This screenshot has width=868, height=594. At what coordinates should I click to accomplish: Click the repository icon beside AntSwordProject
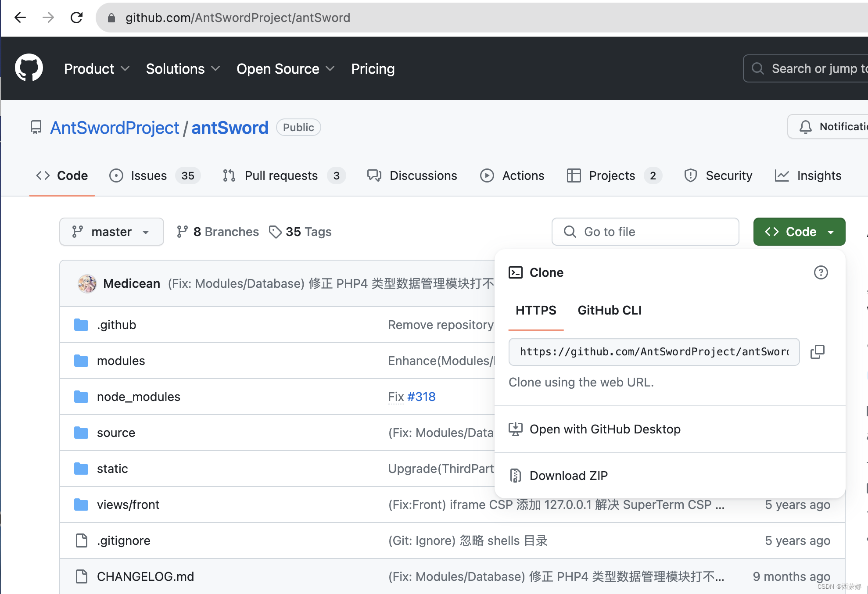tap(36, 127)
